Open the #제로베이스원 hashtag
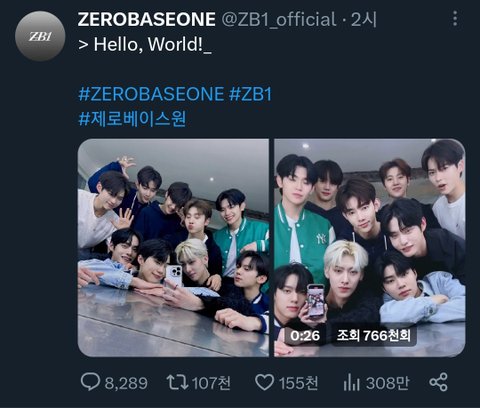 [132, 119]
